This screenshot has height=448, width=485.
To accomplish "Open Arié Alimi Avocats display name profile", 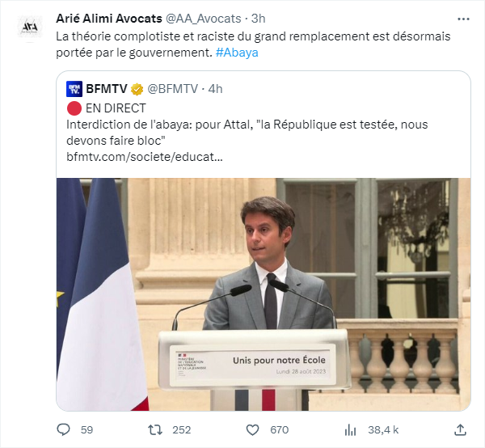I will [x=109, y=19].
